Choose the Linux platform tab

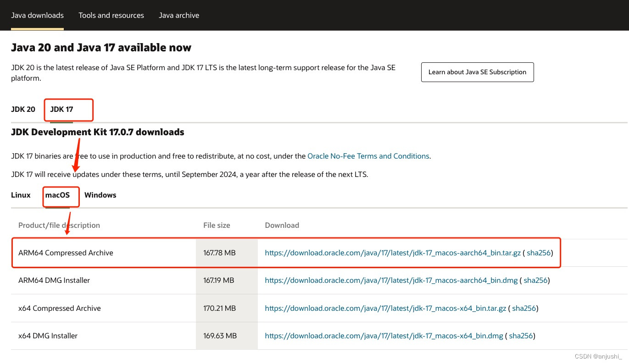click(21, 195)
